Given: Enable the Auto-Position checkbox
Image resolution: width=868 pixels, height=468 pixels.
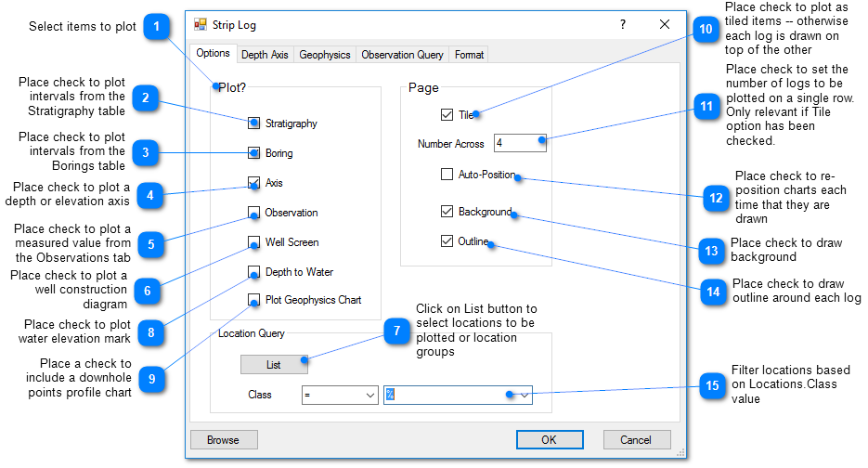Looking at the screenshot, I should pyautogui.click(x=447, y=175).
